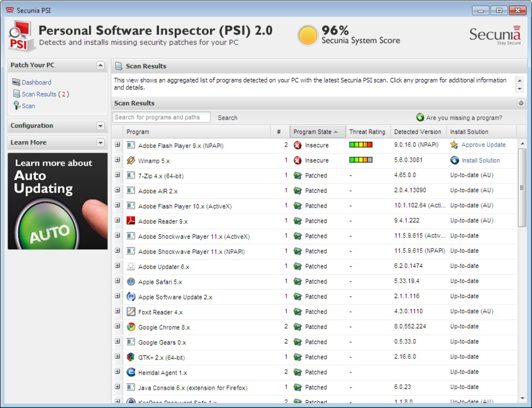Click the gear icon on Scan Results header

coord(521,103)
